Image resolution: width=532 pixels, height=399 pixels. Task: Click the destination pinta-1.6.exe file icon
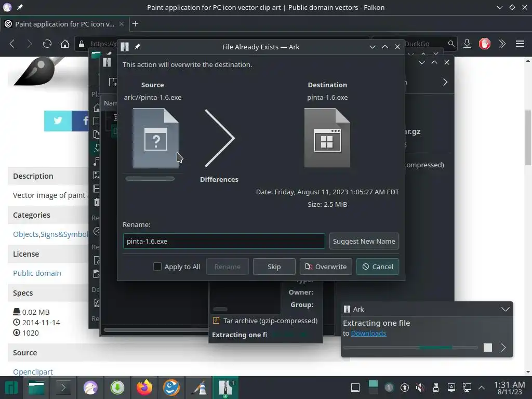click(327, 138)
